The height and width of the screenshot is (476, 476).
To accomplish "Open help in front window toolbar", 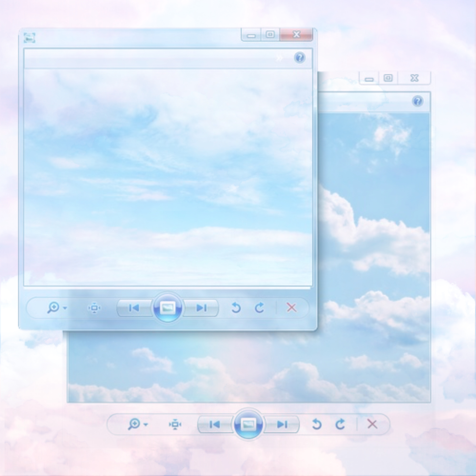I will click(300, 58).
